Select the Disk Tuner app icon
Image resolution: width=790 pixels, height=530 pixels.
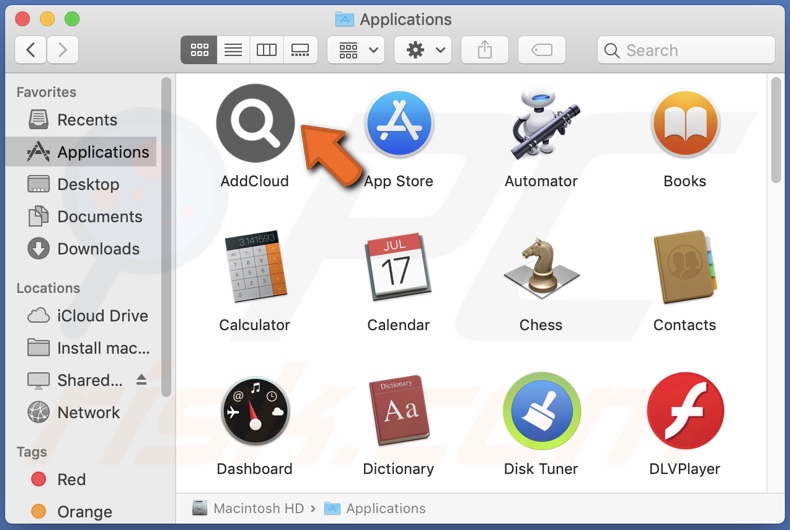[x=541, y=412]
